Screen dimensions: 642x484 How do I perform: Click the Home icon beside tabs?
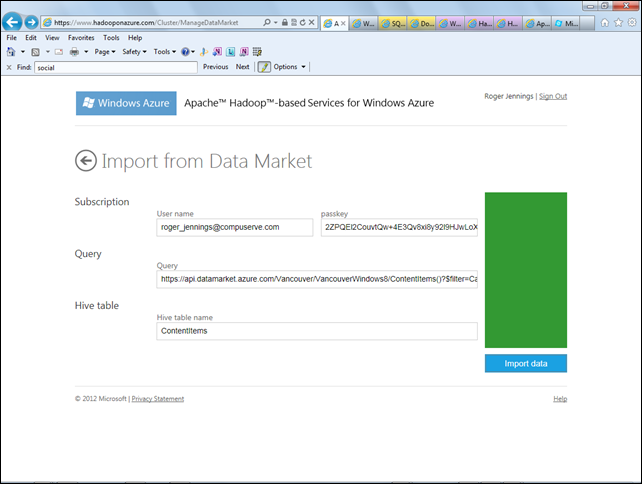605,23
